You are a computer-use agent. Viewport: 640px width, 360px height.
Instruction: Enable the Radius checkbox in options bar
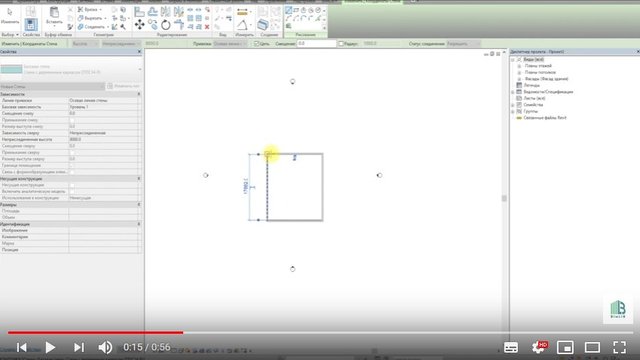[x=341, y=44]
